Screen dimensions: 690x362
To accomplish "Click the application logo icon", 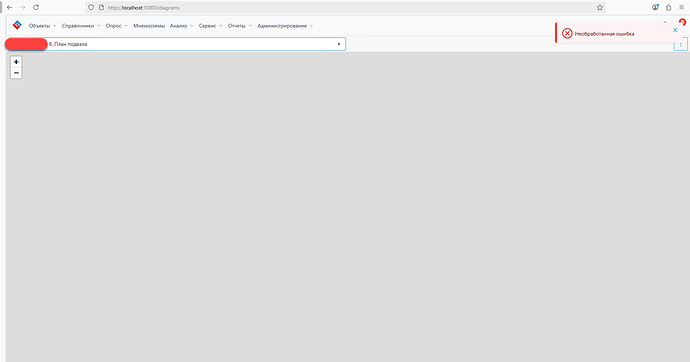I will (17, 25).
